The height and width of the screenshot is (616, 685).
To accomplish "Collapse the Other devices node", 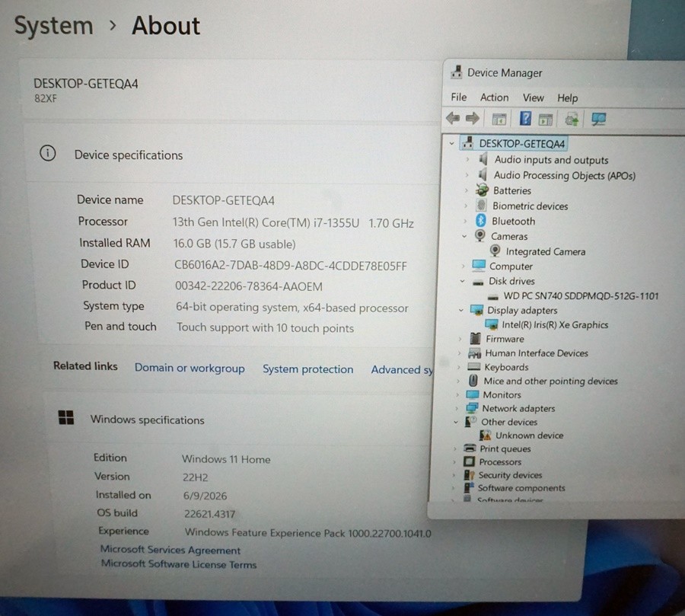I will 456,422.
